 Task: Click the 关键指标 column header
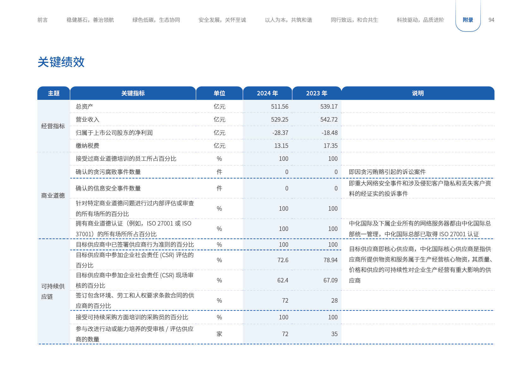point(133,93)
